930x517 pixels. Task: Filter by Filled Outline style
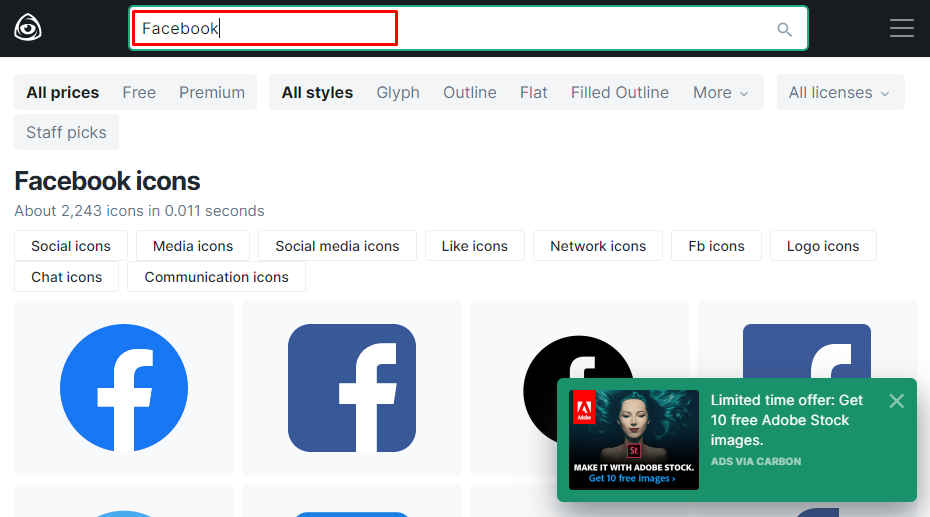(x=620, y=92)
